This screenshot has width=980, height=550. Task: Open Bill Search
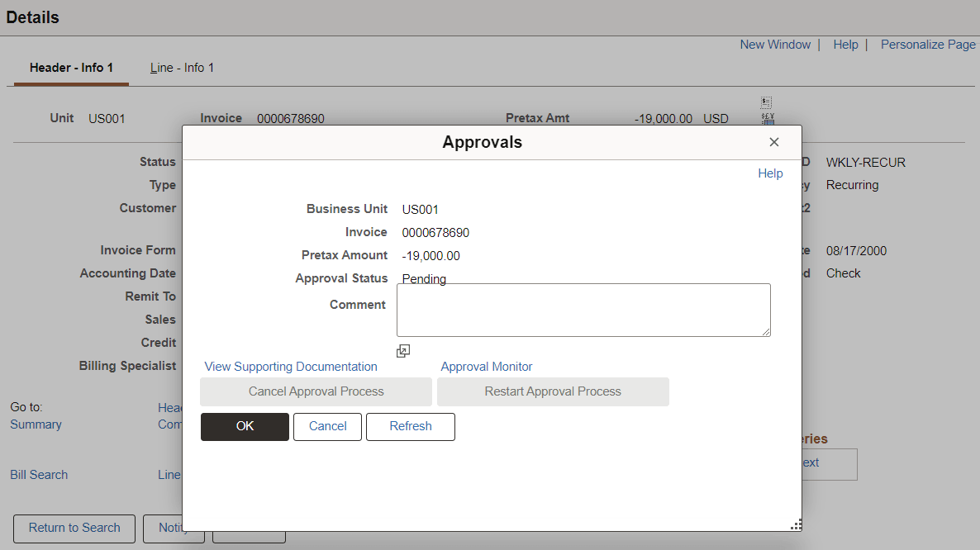[38, 474]
